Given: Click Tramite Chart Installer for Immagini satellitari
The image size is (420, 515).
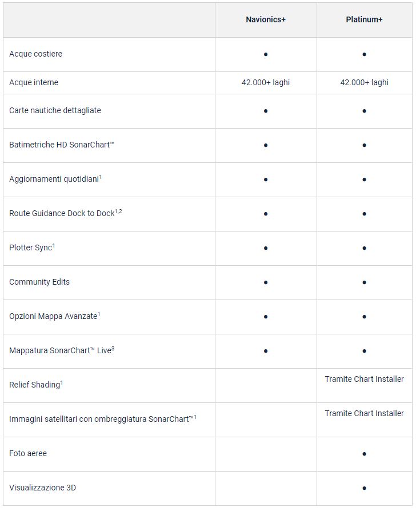Looking at the screenshot, I should (x=364, y=413).
